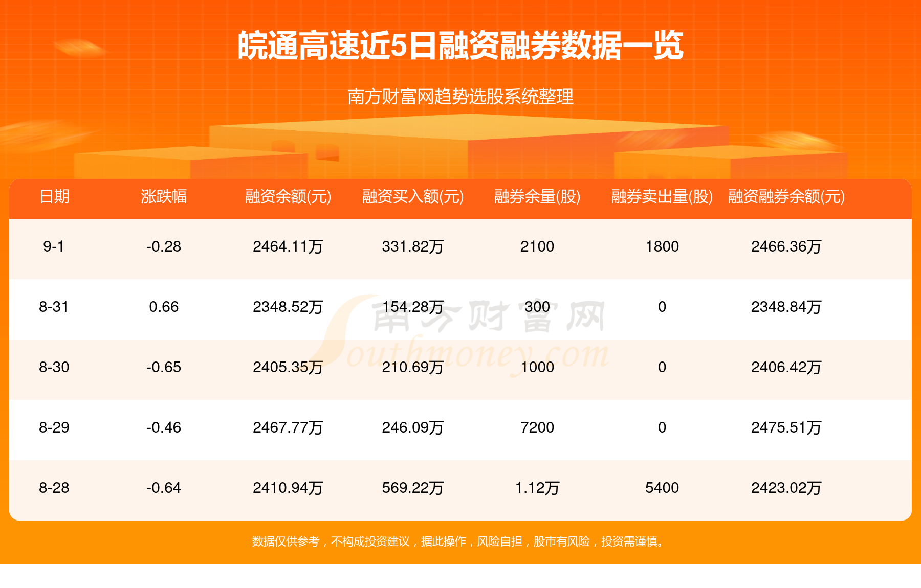Click the sell volume 5400
The image size is (921, 588).
pyautogui.click(x=662, y=488)
